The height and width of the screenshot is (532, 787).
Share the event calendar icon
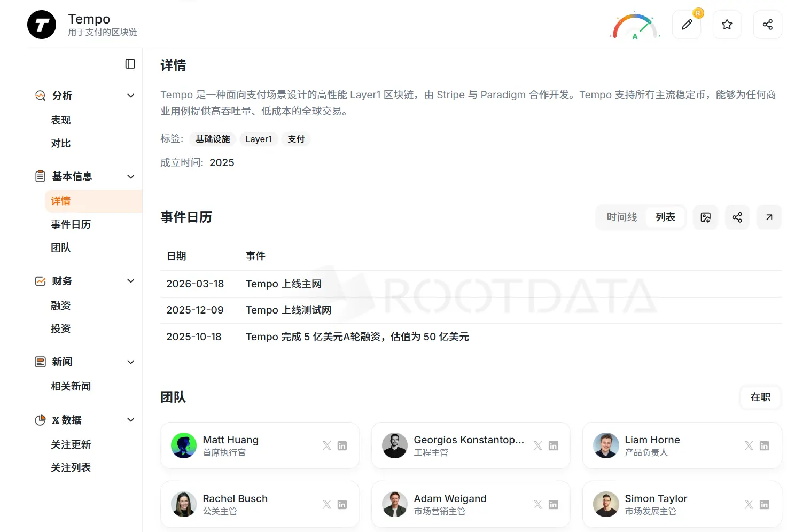click(737, 217)
